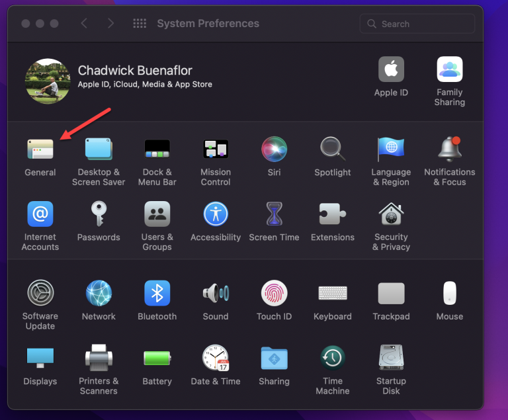Click the back navigation arrow

pyautogui.click(x=84, y=23)
